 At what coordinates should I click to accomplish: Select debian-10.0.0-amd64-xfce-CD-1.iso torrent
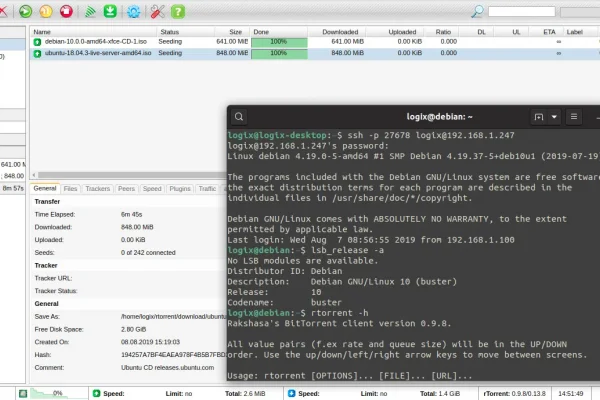coord(96,41)
